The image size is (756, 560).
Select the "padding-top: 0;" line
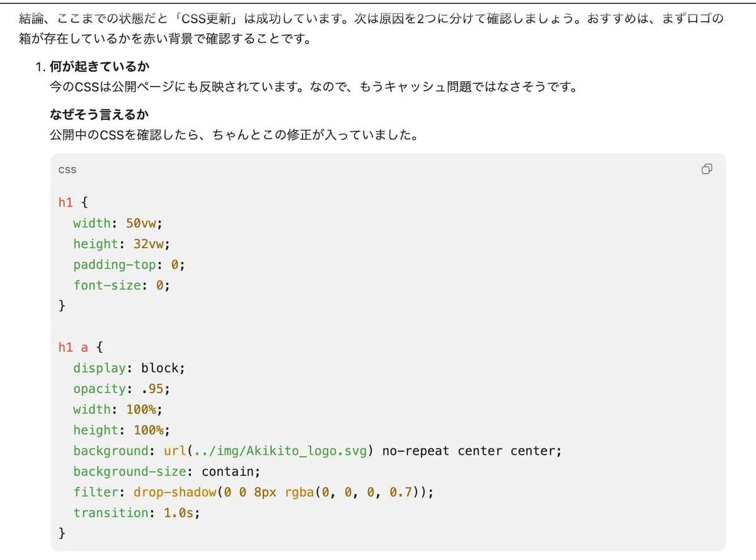tap(129, 265)
